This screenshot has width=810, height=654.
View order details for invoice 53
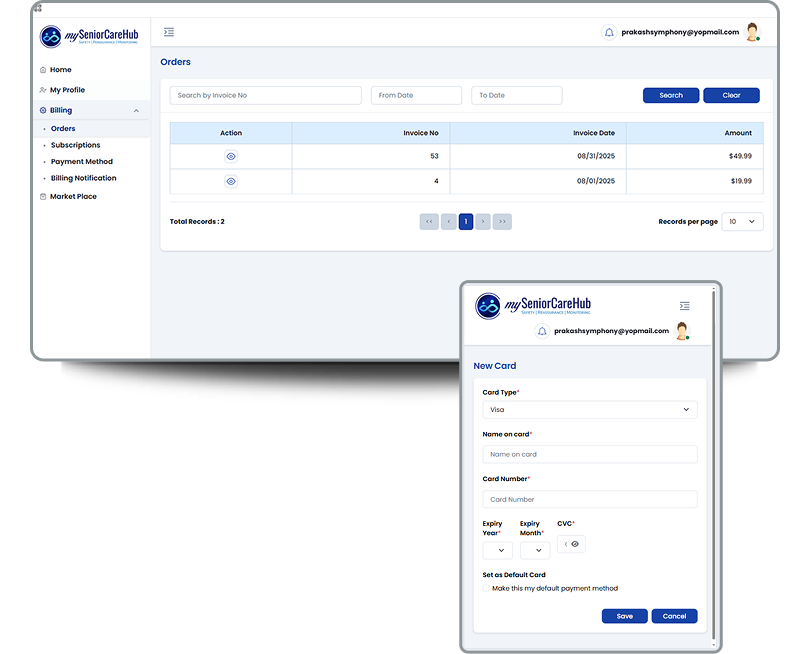click(x=231, y=157)
